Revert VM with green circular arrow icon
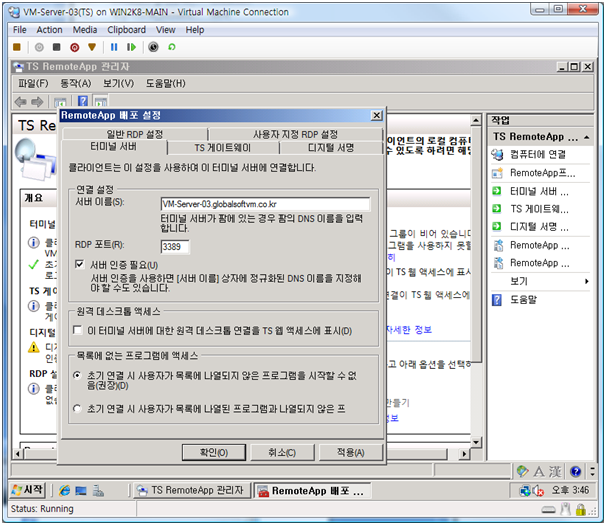 172,47
